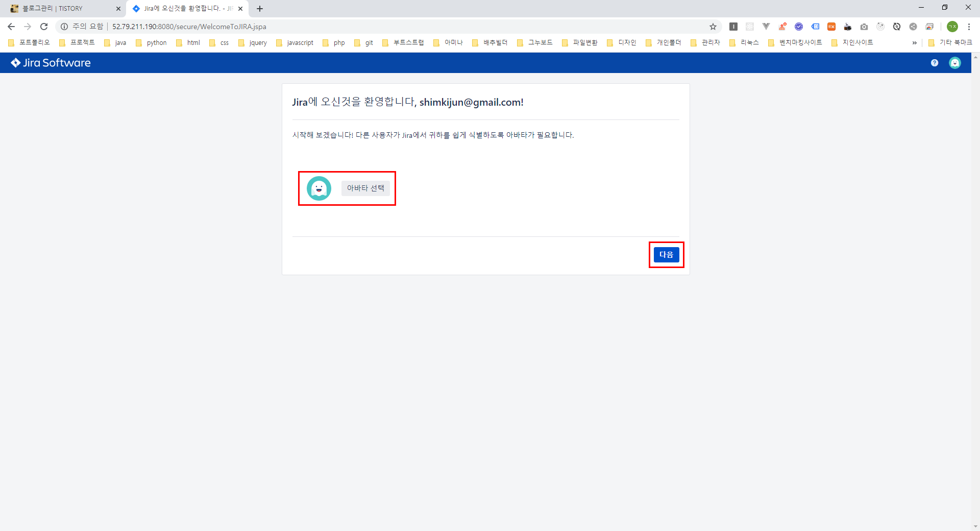Click the page scrollbar down arrow
This screenshot has height=531, width=980.
tap(975, 526)
